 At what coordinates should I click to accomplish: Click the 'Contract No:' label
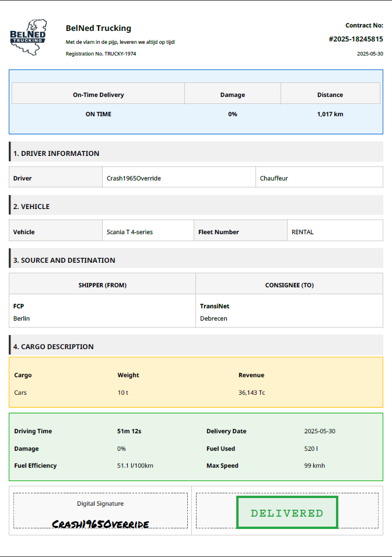click(x=364, y=25)
